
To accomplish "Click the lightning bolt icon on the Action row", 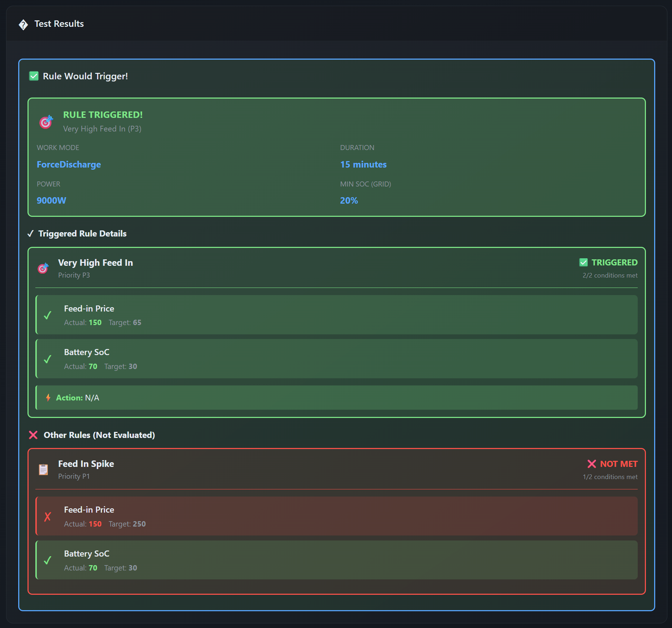I will 49,398.
